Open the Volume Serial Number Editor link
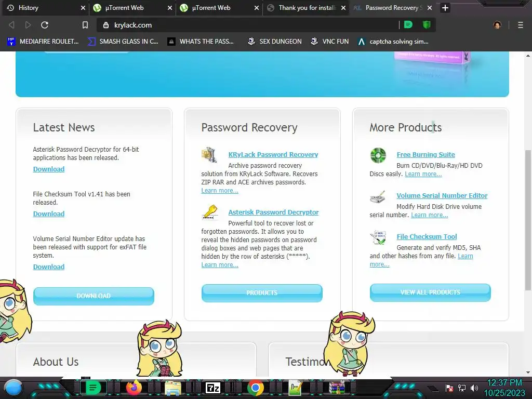 (x=442, y=195)
